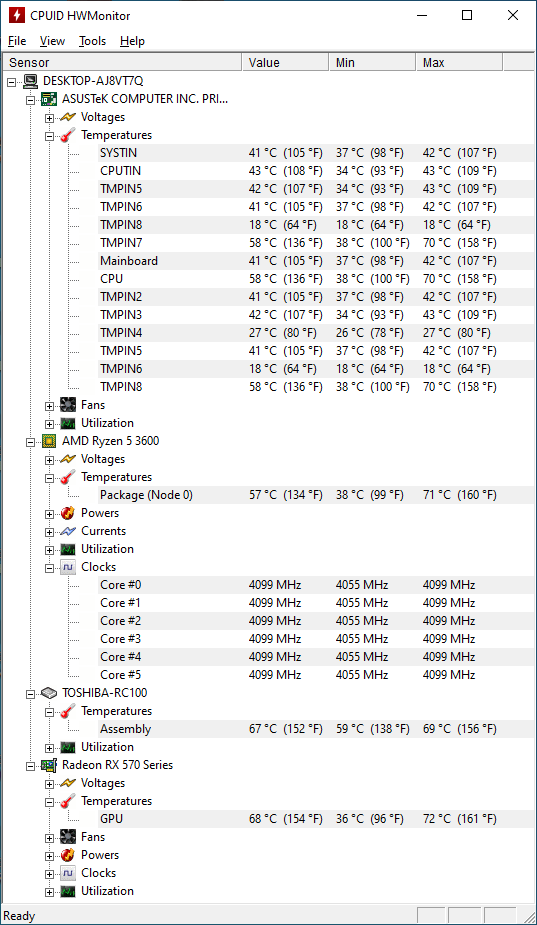
Task: Collapse the Ryzen Clocks section
Action: [50, 568]
